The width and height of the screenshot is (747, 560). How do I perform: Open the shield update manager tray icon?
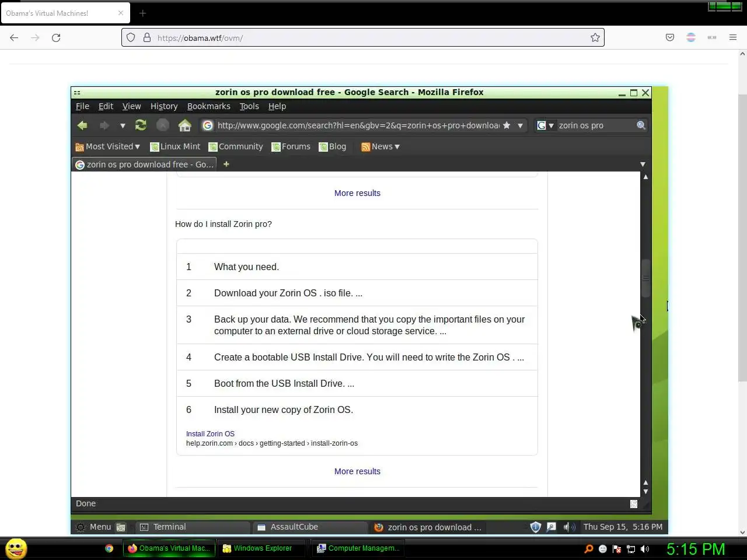[536, 527]
